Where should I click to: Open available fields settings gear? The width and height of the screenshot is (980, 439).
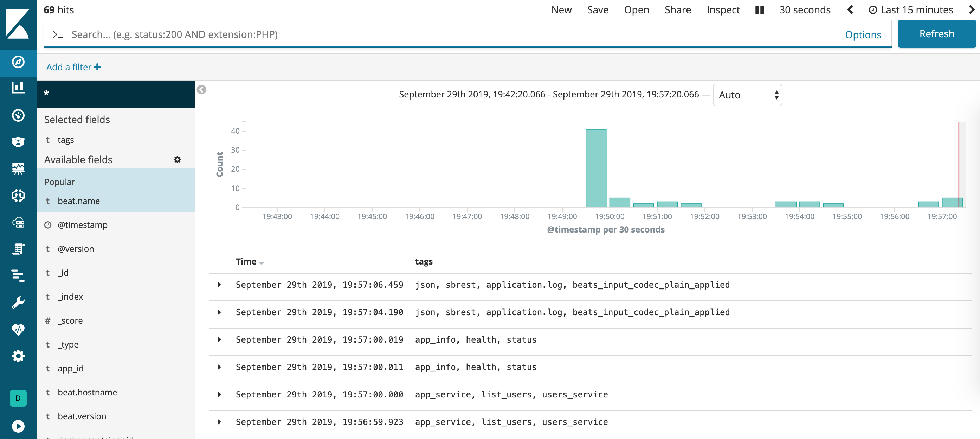(x=177, y=160)
